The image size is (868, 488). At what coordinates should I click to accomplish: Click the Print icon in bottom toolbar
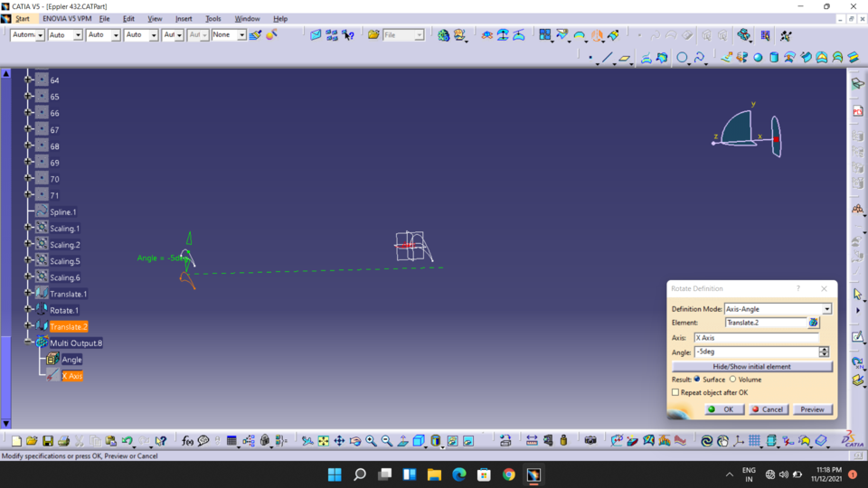point(63,441)
